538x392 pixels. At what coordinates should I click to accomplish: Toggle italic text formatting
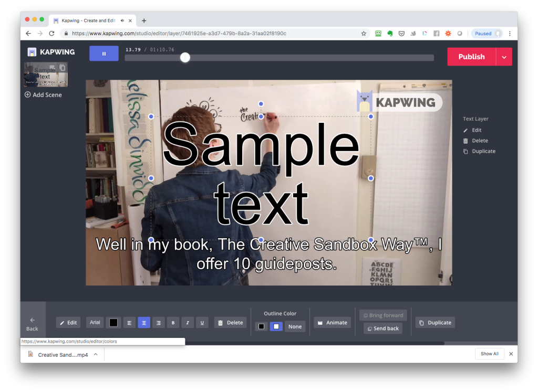point(188,323)
